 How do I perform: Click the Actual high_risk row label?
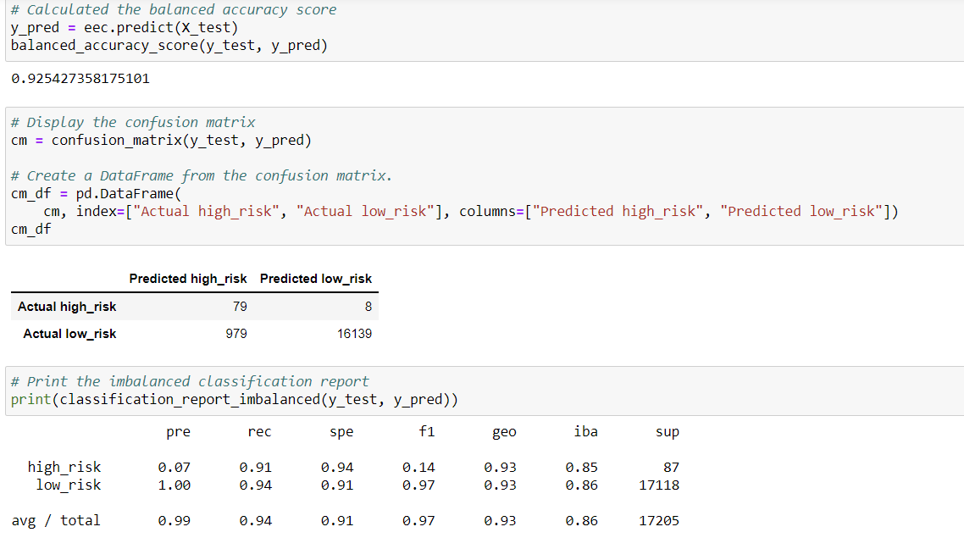(x=67, y=307)
